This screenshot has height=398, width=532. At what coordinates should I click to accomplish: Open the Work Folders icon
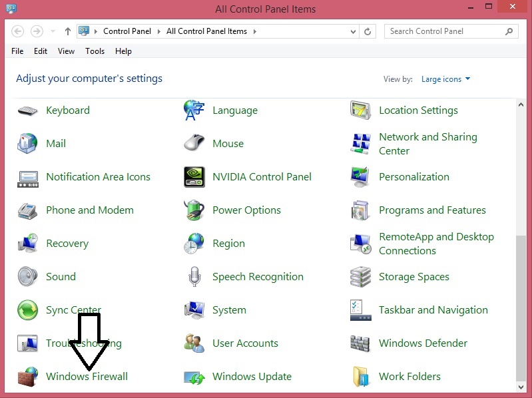tap(360, 376)
